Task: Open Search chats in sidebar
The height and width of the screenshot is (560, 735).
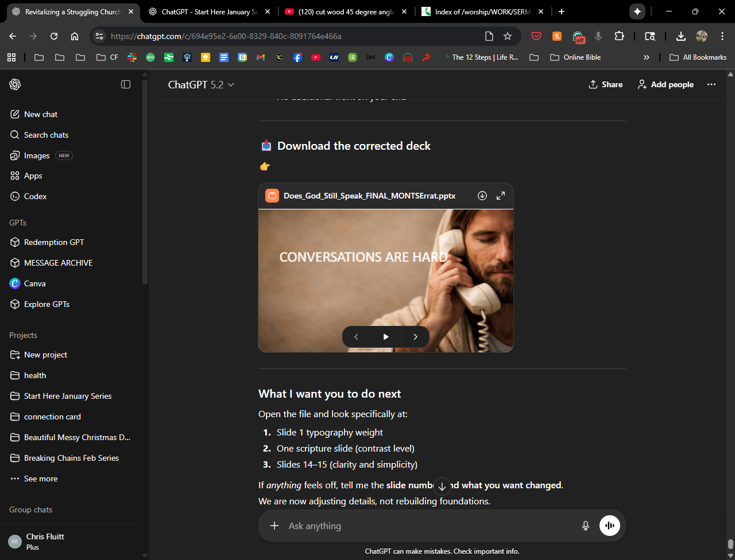Action: click(x=46, y=135)
